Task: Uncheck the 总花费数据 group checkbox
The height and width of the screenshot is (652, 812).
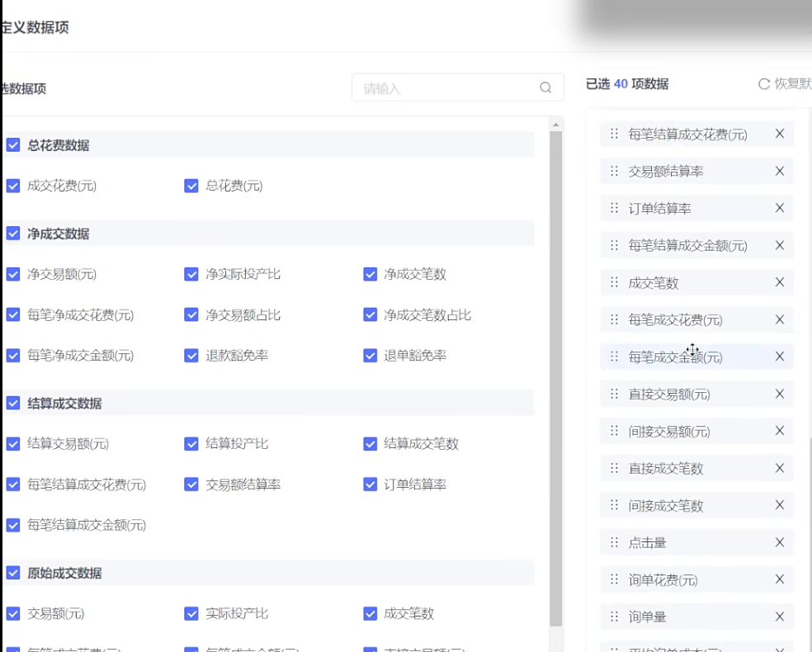Action: 13,144
